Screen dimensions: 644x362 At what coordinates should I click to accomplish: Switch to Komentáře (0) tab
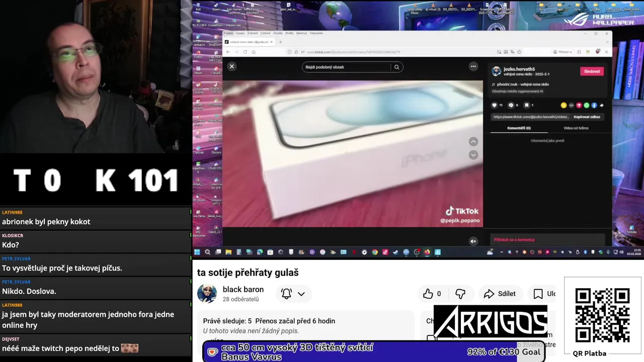pos(519,128)
